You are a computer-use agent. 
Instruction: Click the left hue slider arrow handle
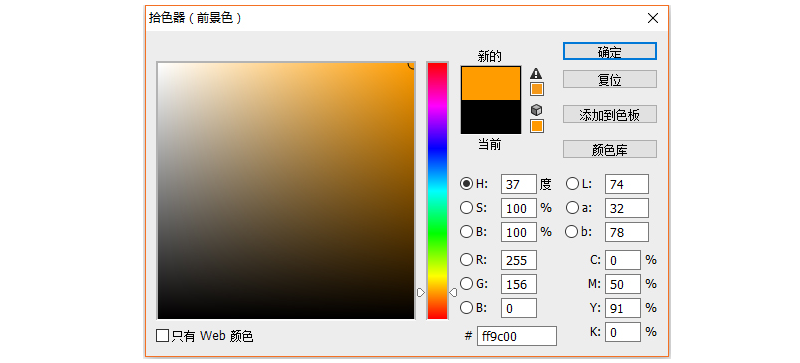(x=421, y=293)
